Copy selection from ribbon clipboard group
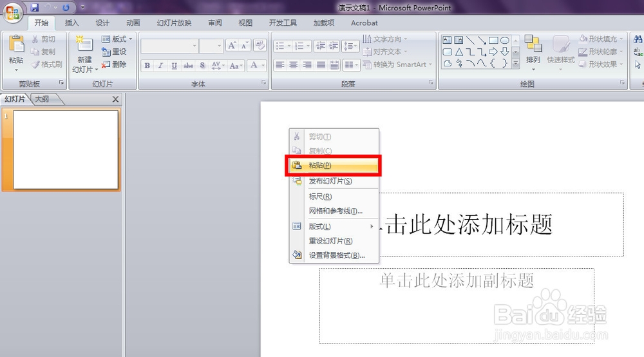 click(x=44, y=52)
